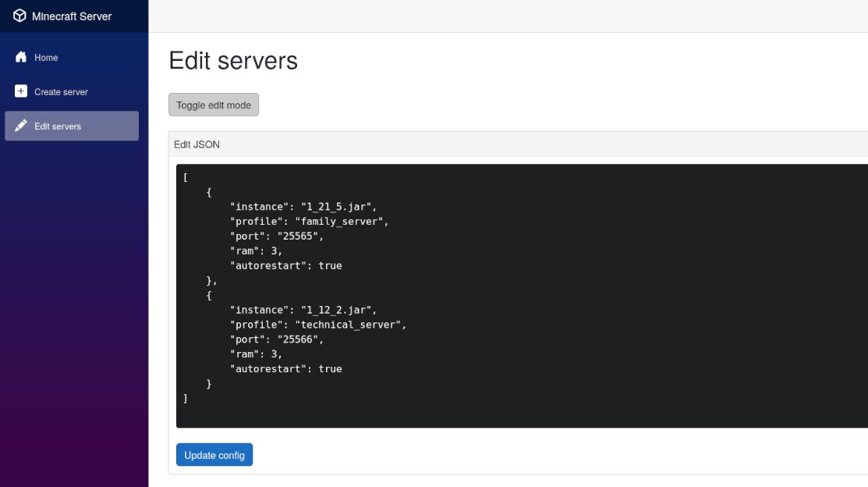Click the Home house icon
The width and height of the screenshot is (868, 487).
click(21, 57)
